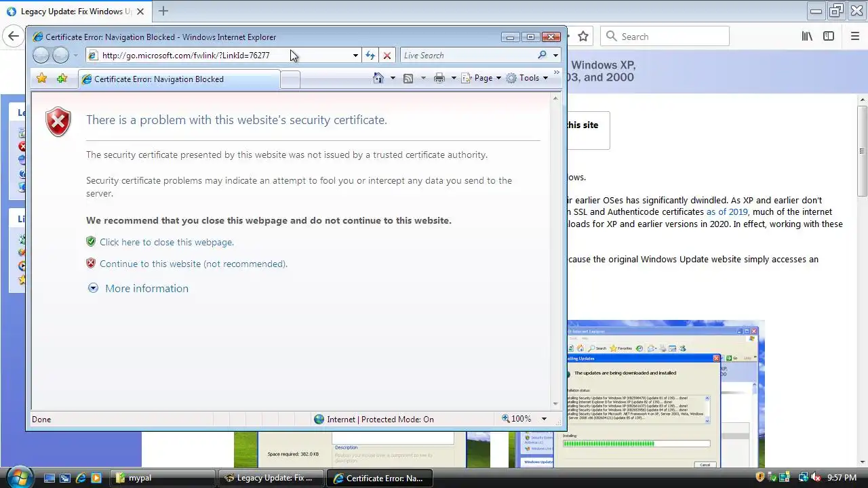Click the IE Refresh button
The width and height of the screenshot is (868, 488).
click(x=370, y=56)
